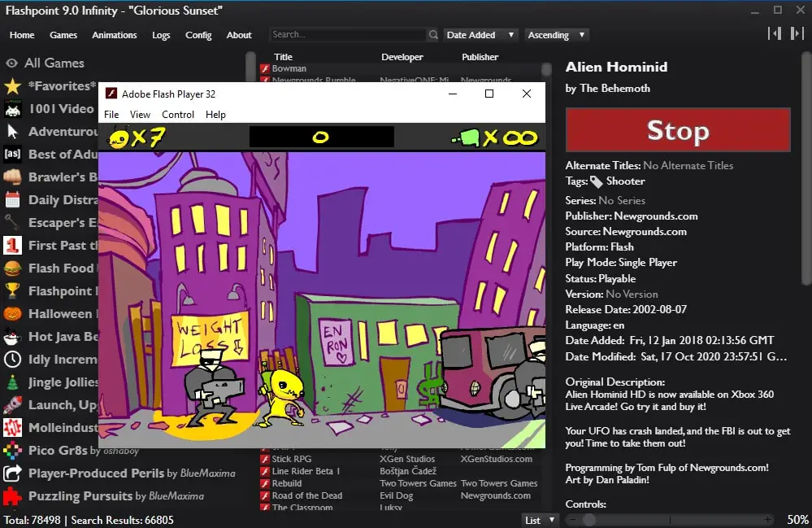Open Flash Player Control menu

[x=178, y=115]
